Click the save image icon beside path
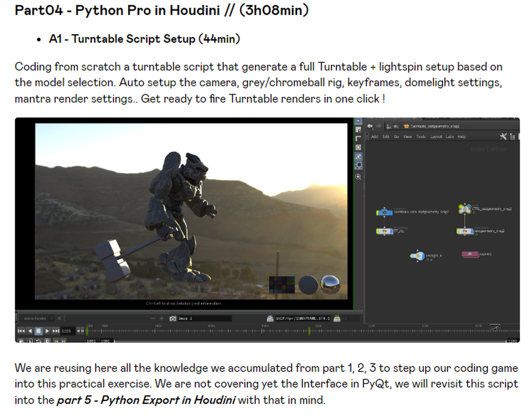Screen dimensions: 532x416 click(x=270, y=318)
